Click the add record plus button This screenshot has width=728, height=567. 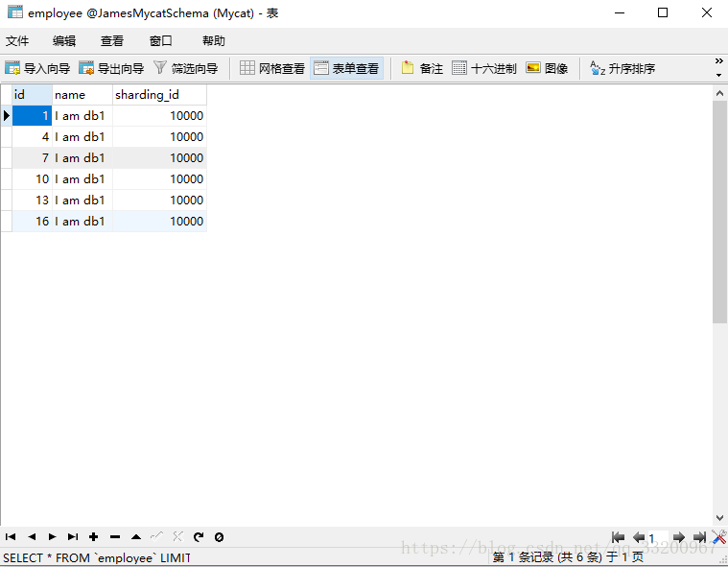tap(94, 537)
